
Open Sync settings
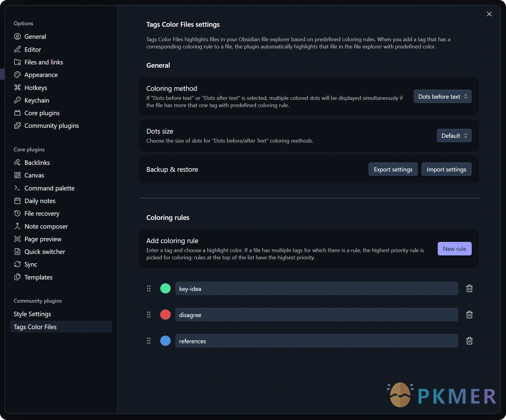pos(61,264)
